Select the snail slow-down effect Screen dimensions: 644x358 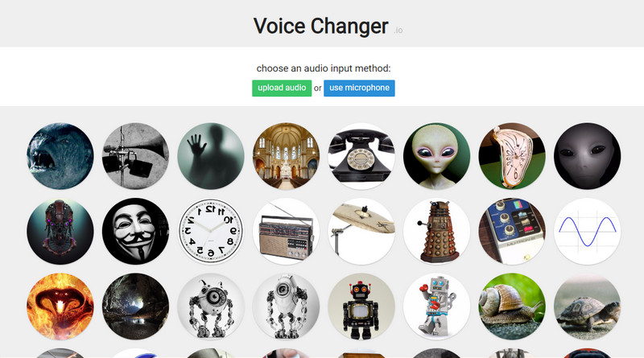tap(512, 307)
